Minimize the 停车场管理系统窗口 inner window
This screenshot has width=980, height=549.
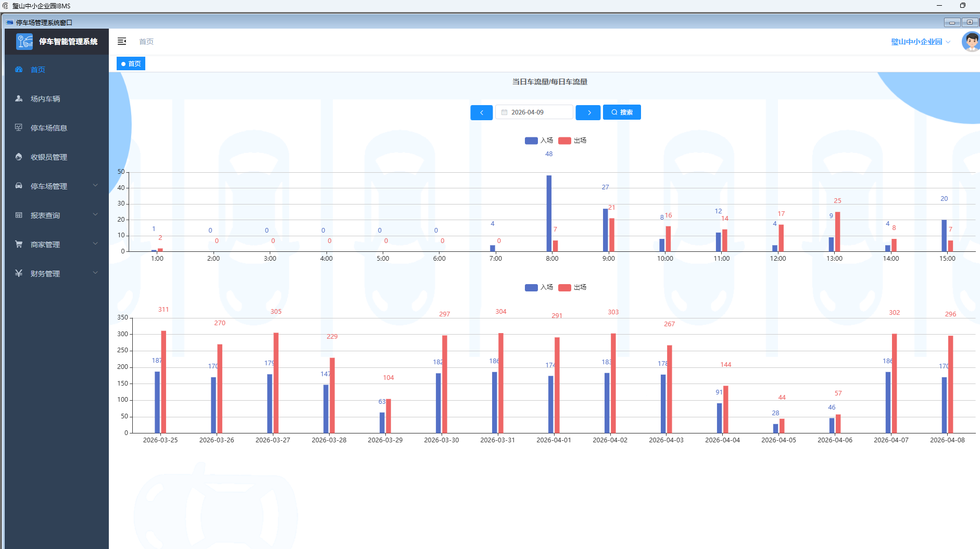952,22
